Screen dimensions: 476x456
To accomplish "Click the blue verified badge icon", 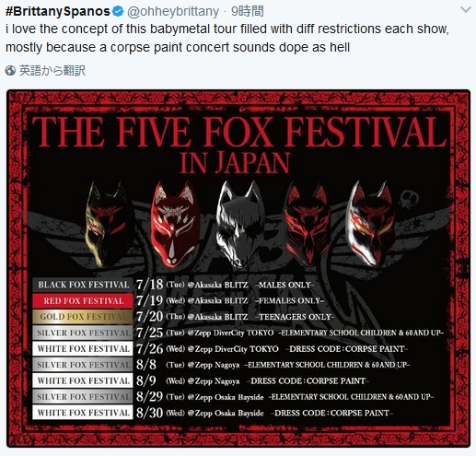I will (x=118, y=11).
